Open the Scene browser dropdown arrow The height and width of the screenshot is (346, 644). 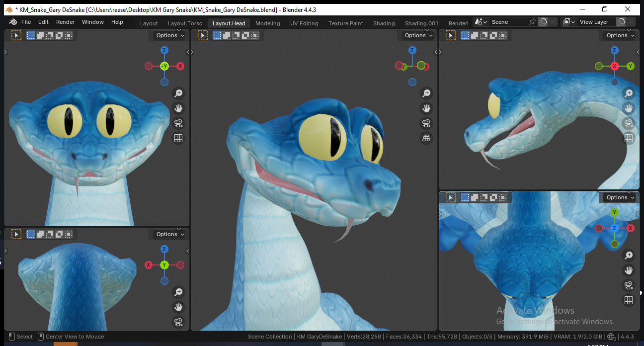(x=484, y=21)
